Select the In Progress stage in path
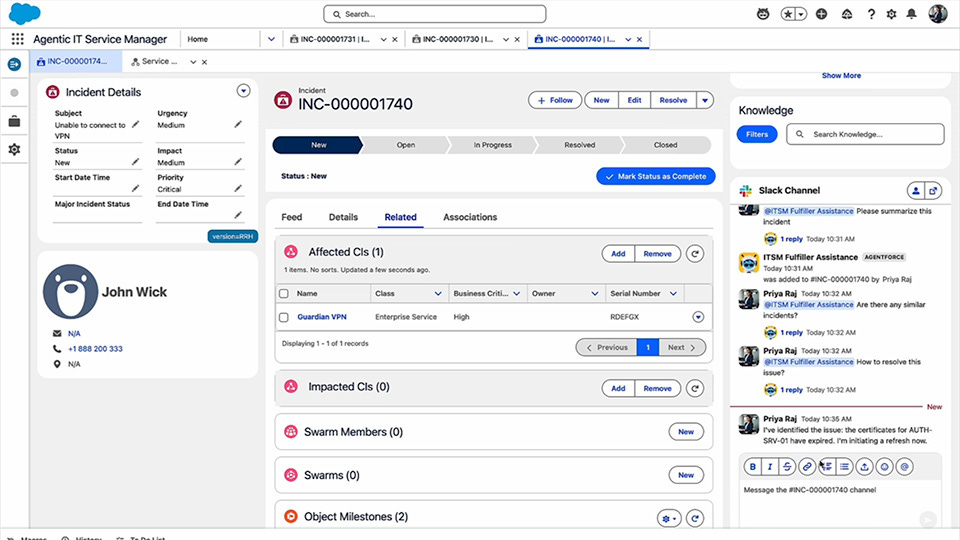The width and height of the screenshot is (960, 540). click(x=492, y=145)
